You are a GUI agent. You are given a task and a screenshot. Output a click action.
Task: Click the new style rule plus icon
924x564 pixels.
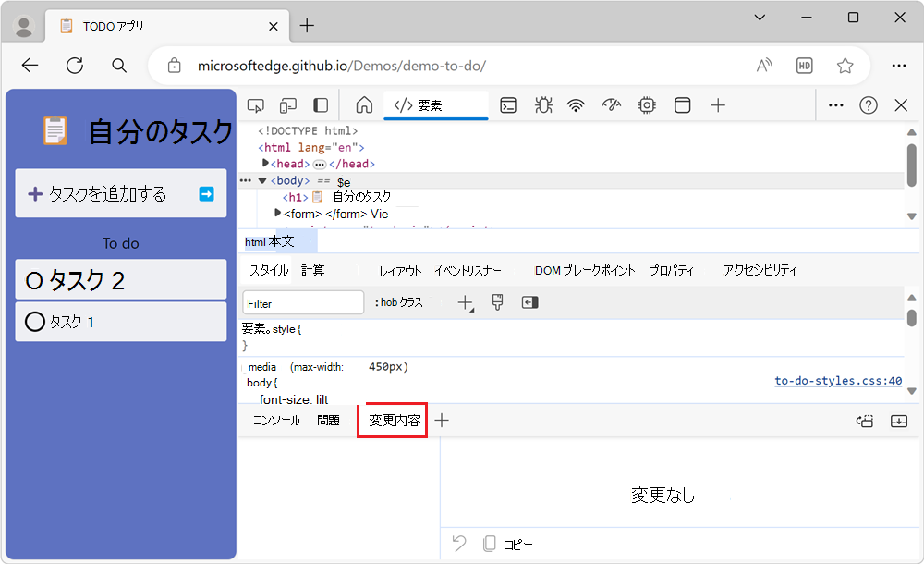[x=465, y=302]
